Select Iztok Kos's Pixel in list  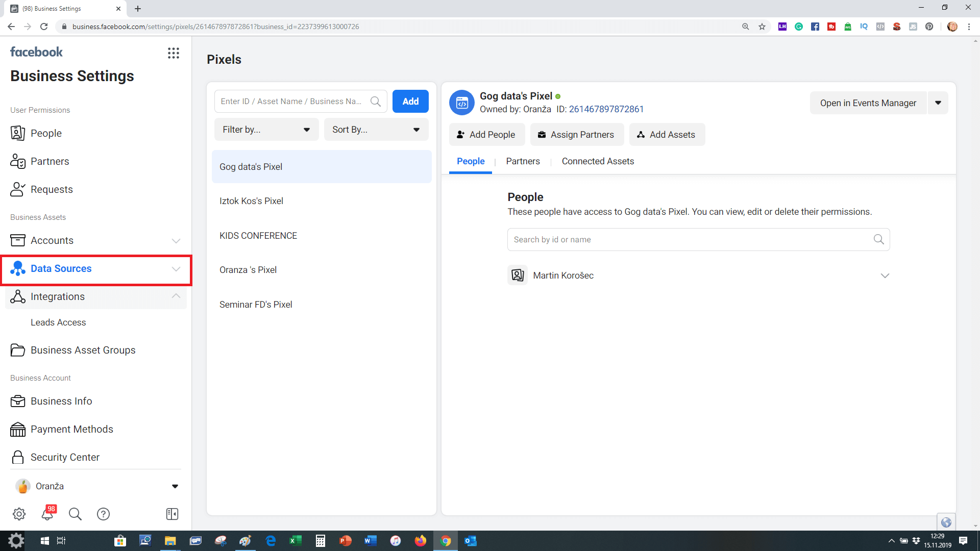pyautogui.click(x=251, y=201)
